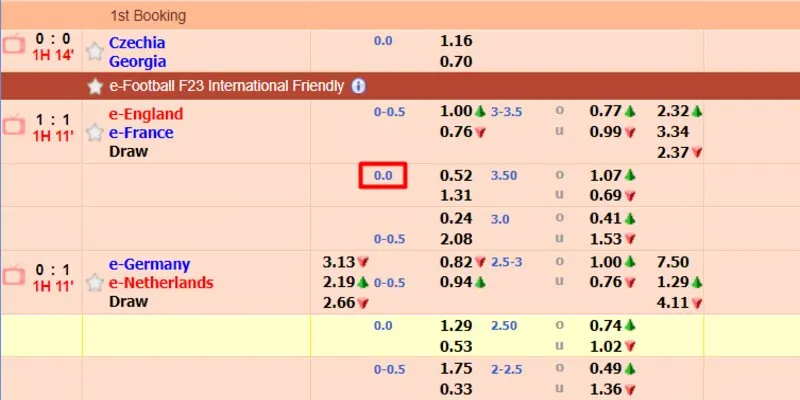The width and height of the screenshot is (800, 400).
Task: Pick draw odds 2.37 for e-England match
Action: tap(672, 152)
